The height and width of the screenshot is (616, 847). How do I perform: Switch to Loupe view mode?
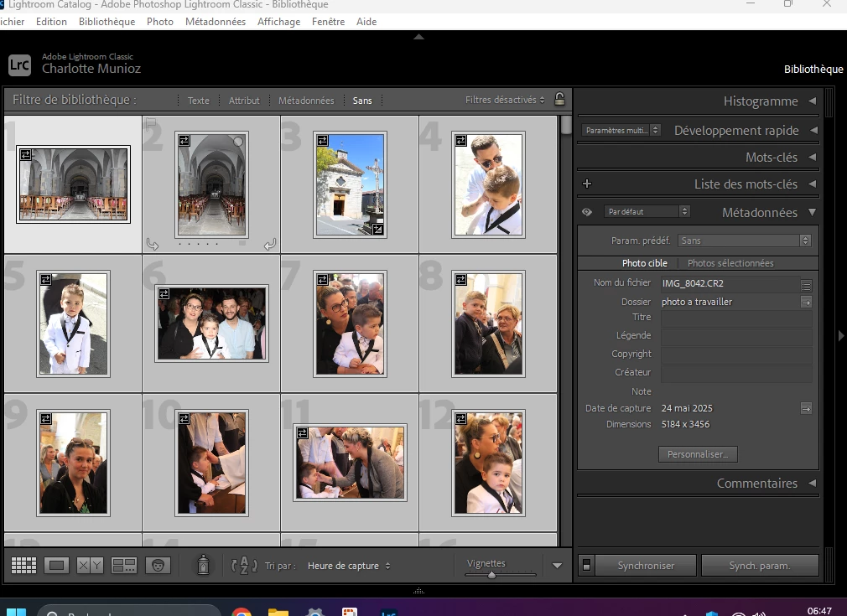(x=56, y=565)
